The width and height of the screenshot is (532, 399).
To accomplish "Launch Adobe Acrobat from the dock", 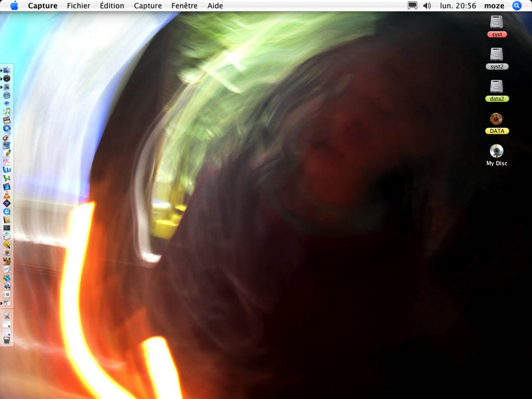I will tap(7, 162).
